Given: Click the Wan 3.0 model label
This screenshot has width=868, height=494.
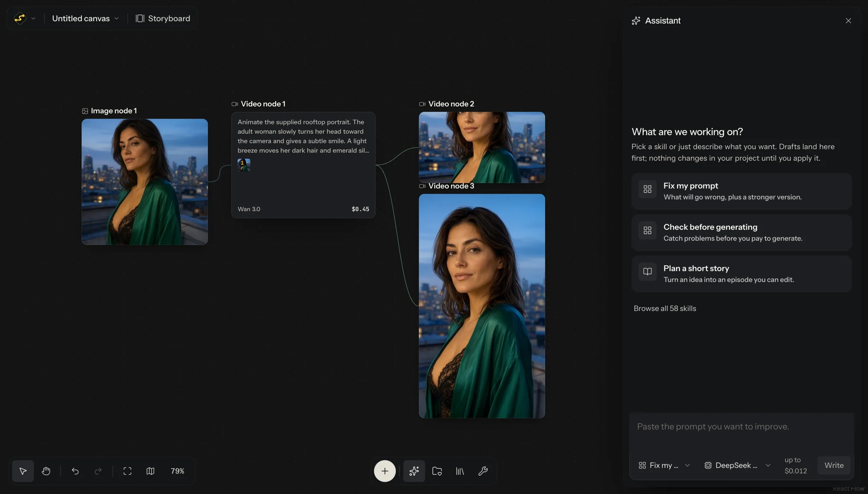Looking at the screenshot, I should click(x=249, y=209).
